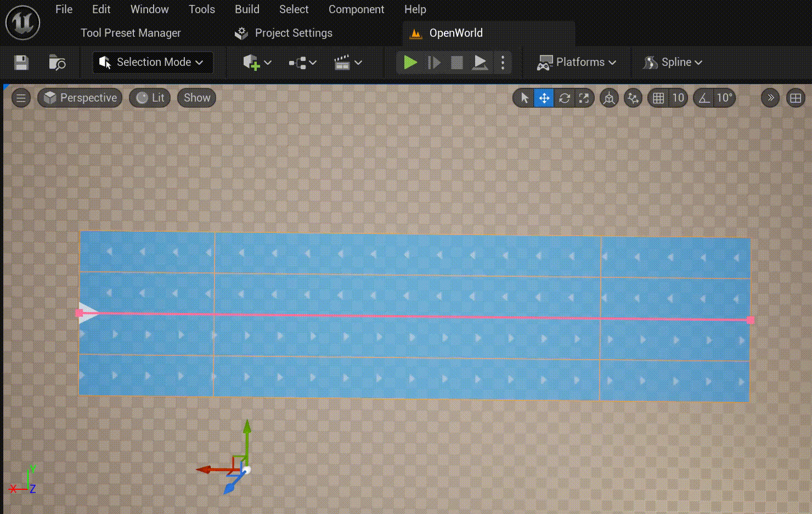Expand the Platforms dropdown
The height and width of the screenshot is (514, 812).
pyautogui.click(x=577, y=62)
